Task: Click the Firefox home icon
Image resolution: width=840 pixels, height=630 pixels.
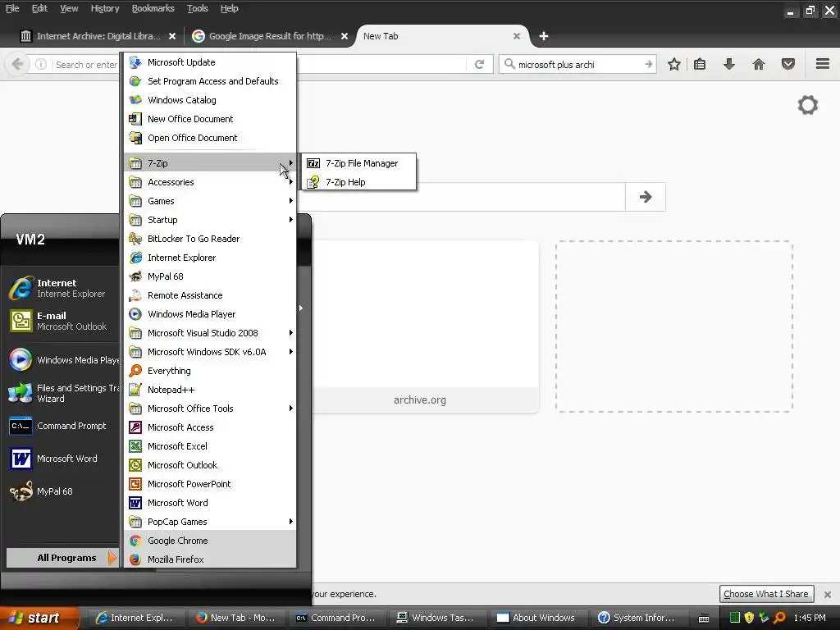Action: pos(759,64)
